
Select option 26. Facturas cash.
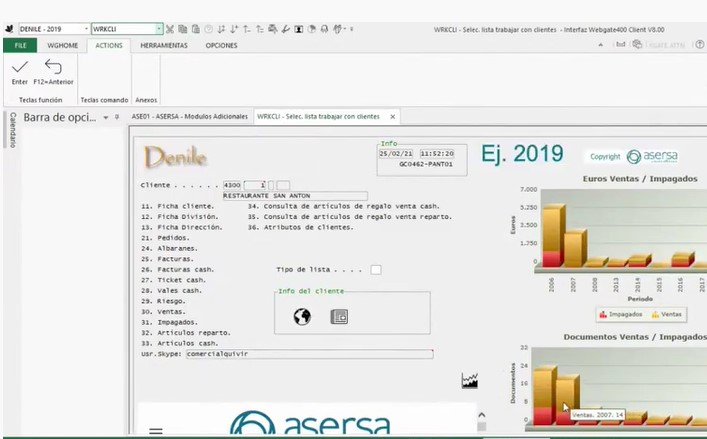(x=178, y=270)
